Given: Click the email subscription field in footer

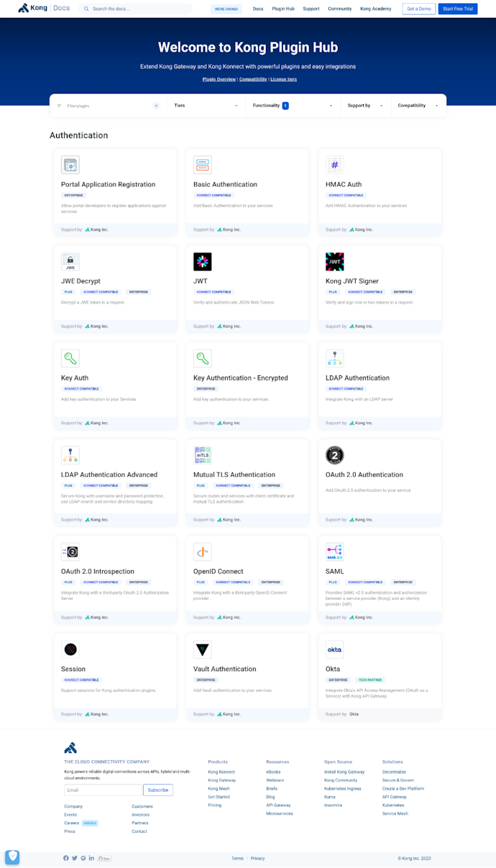Looking at the screenshot, I should pyautogui.click(x=101, y=790).
